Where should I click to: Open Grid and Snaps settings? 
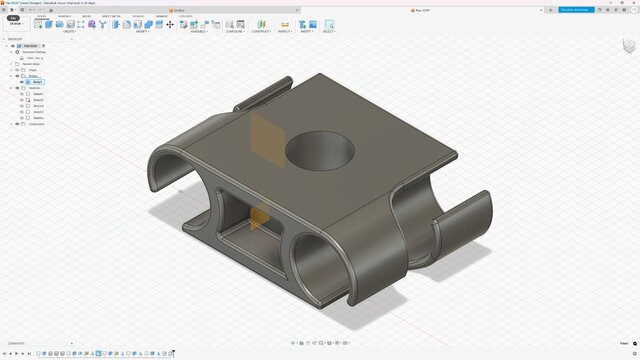click(x=338, y=343)
